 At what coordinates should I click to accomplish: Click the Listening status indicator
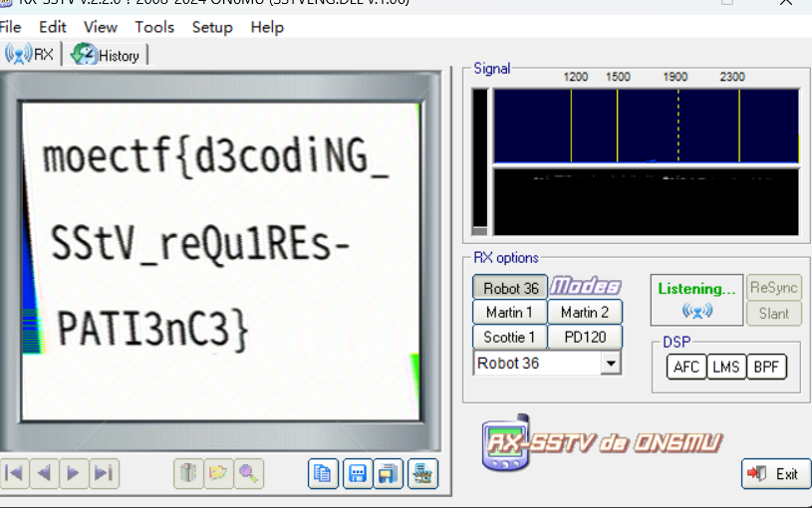coord(696,300)
